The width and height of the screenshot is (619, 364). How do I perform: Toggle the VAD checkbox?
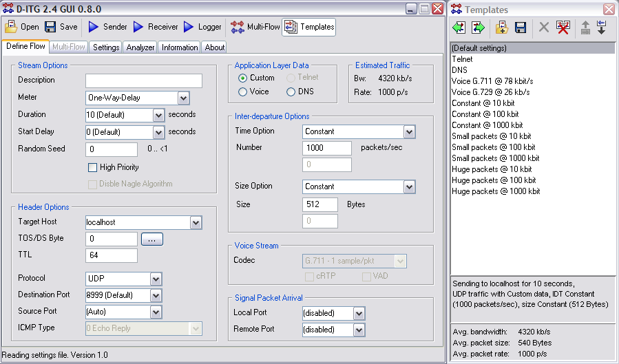point(366,277)
